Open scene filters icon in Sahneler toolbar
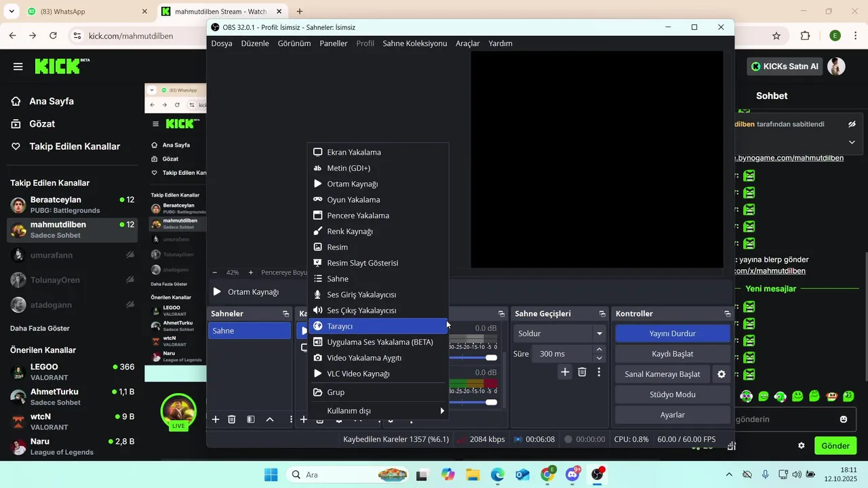The image size is (868, 488). pyautogui.click(x=251, y=420)
